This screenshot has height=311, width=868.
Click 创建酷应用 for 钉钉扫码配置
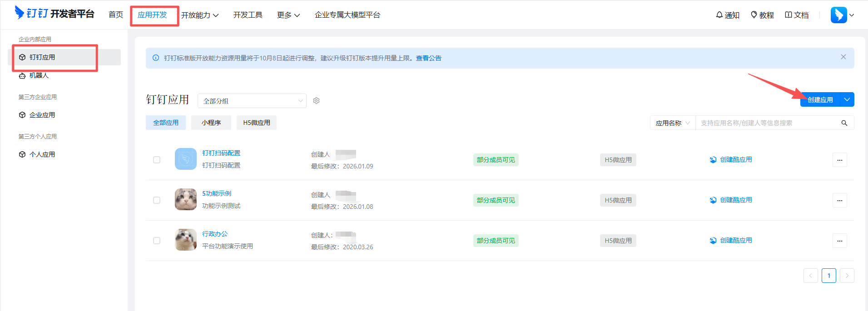click(731, 159)
